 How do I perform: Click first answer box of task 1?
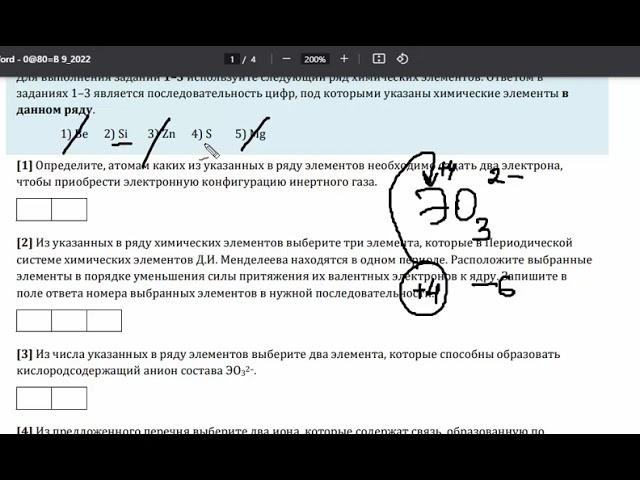pyautogui.click(x=34, y=209)
